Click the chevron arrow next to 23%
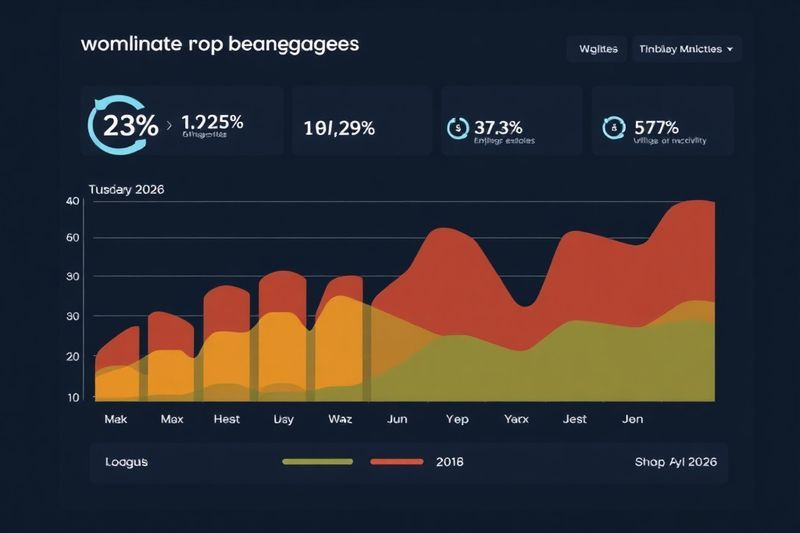The height and width of the screenshot is (533, 800). tap(169, 126)
